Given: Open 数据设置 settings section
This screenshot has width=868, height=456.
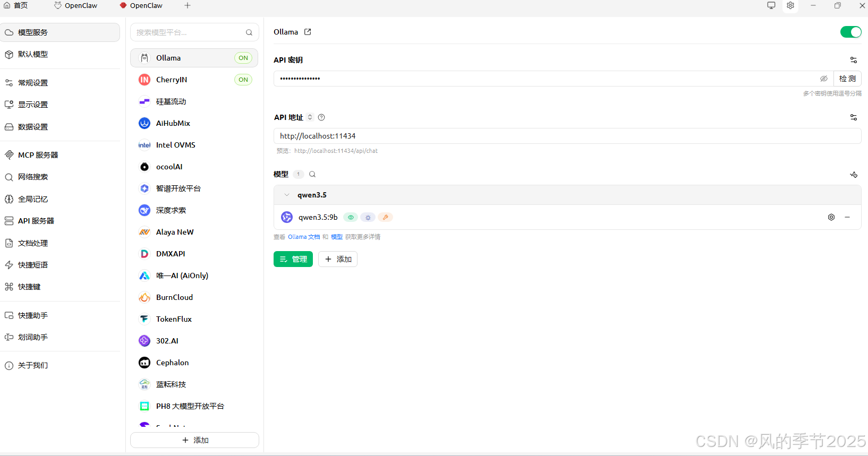Looking at the screenshot, I should [60, 127].
